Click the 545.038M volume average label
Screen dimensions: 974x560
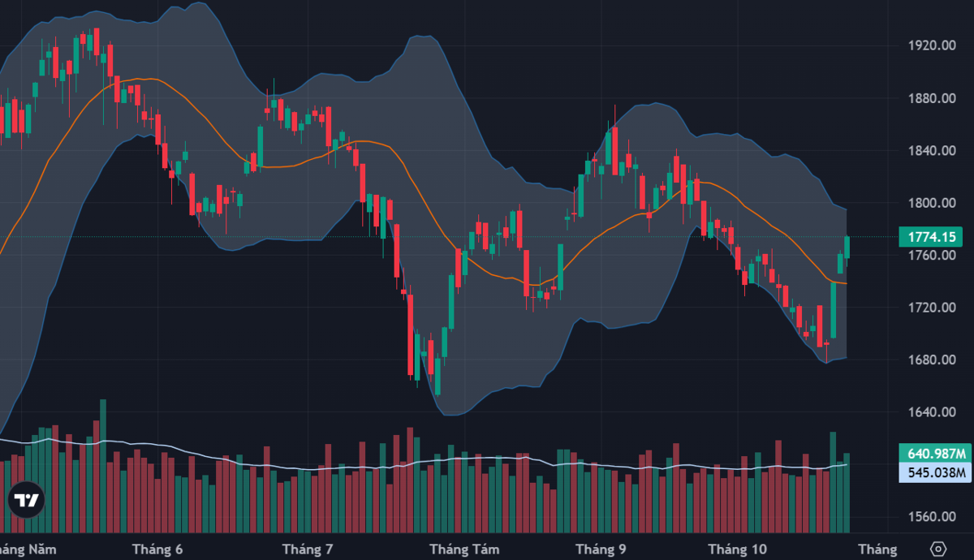pos(933,472)
